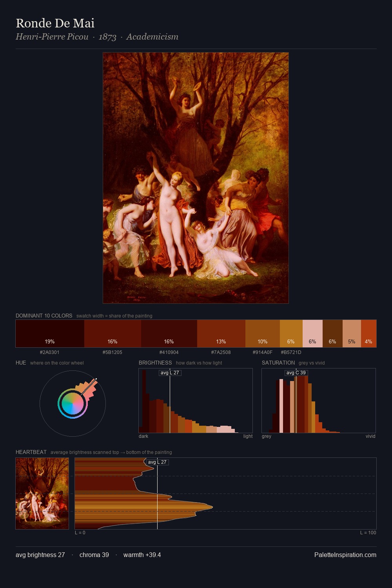392x588 pixels.
Task: Click the hex code text '#B5721D'
Action: point(291,352)
